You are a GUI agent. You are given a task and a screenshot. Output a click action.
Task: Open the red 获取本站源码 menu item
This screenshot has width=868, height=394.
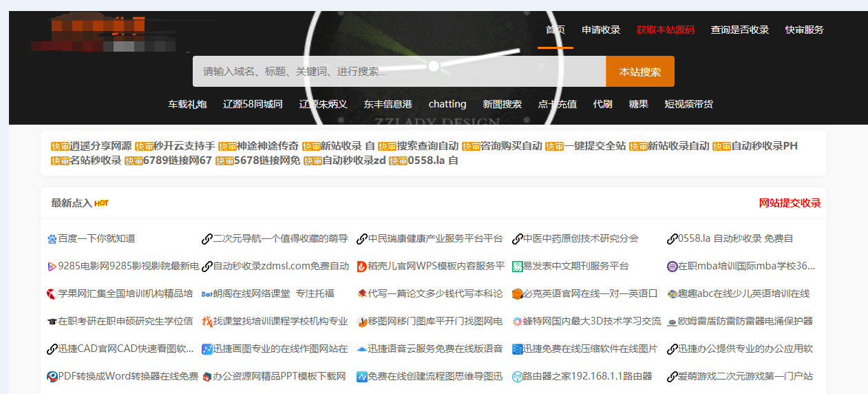pos(666,30)
